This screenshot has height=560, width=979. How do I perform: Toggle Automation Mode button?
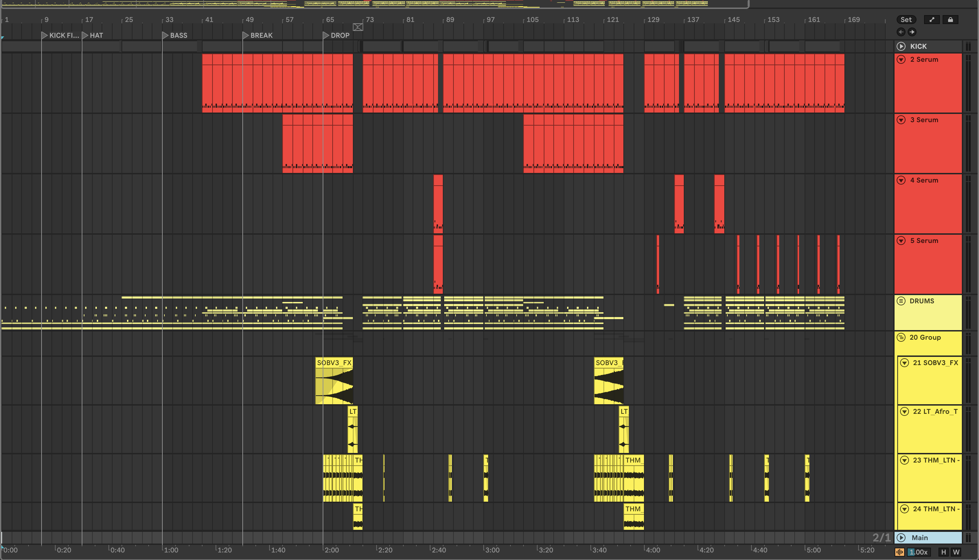932,20
